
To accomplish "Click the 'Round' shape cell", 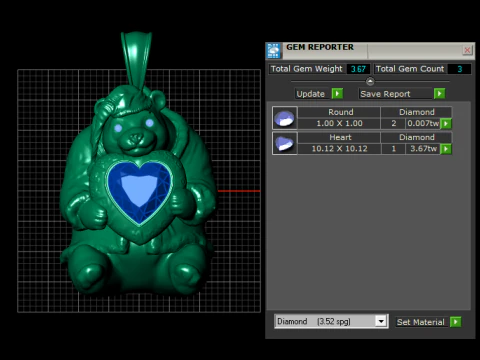I will pyautogui.click(x=339, y=112).
